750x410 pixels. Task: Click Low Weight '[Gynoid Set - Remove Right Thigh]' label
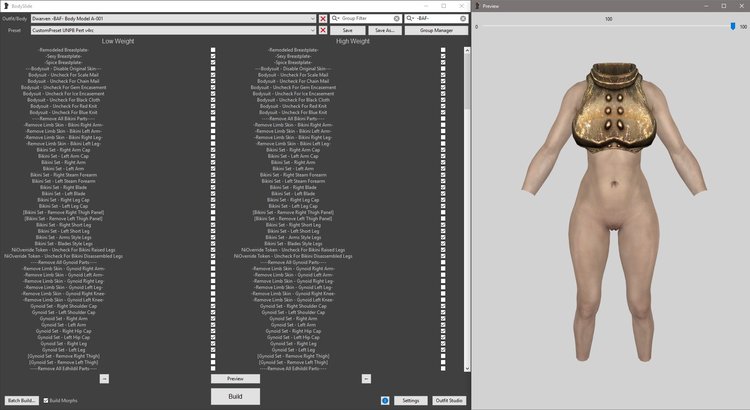point(63,356)
